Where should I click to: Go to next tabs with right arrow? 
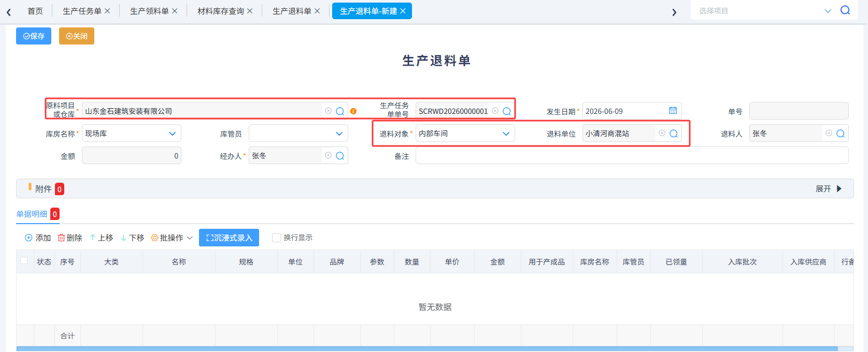tap(674, 12)
